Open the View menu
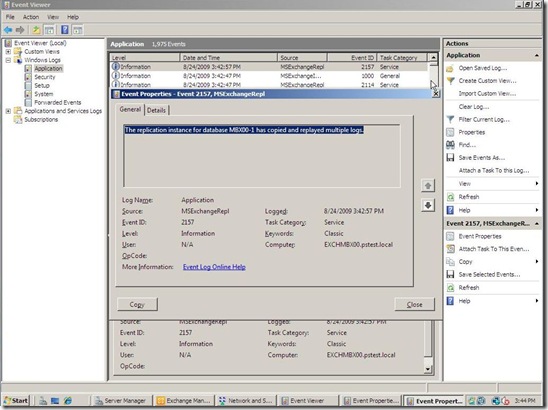548x410 pixels. (x=53, y=17)
